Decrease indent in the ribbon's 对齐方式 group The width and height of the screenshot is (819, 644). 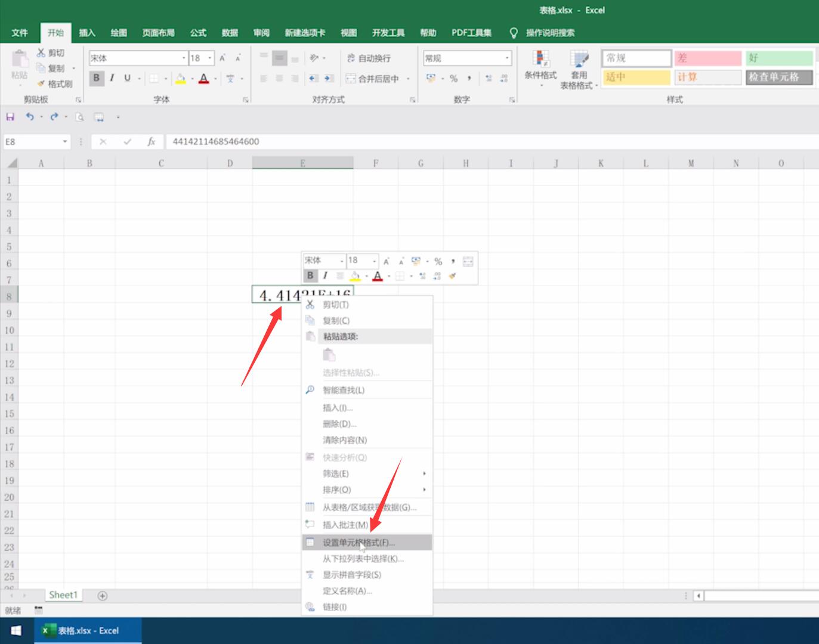(x=313, y=78)
